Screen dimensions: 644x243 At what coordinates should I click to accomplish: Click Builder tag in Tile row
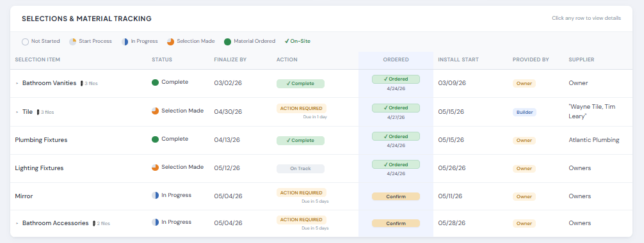tap(524, 112)
